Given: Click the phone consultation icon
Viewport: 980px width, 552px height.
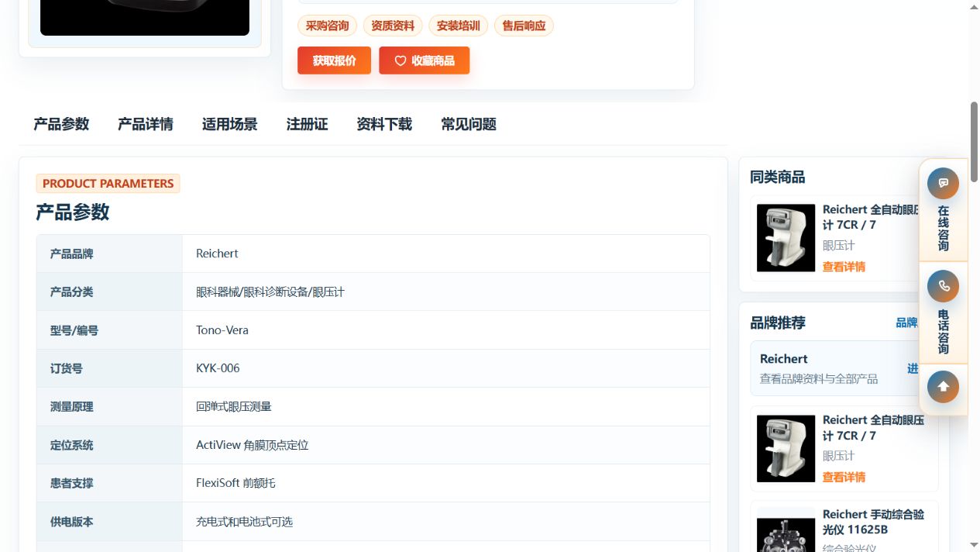Looking at the screenshot, I should click(943, 286).
